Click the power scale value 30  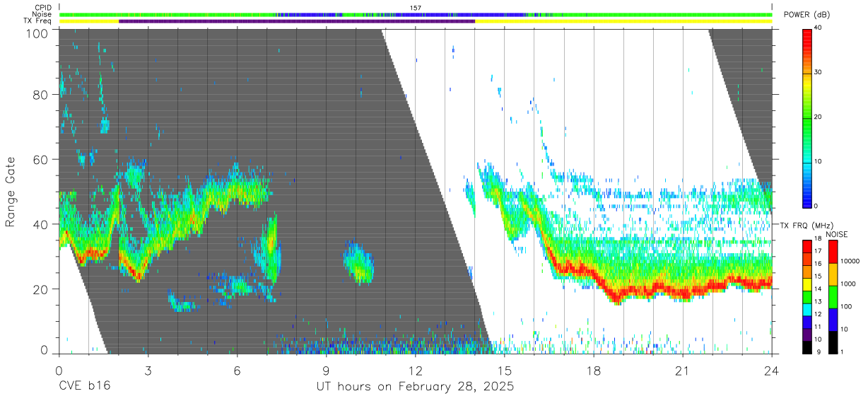(x=817, y=73)
